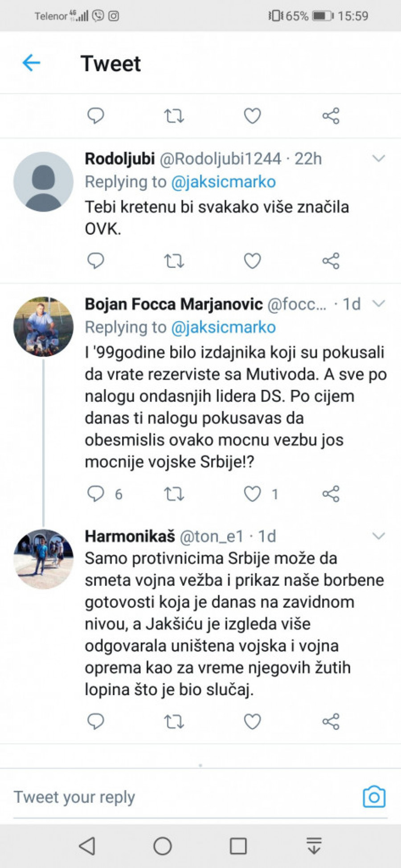This screenshot has height=868, width=401.
Task: Open @jaksicmarko mention in Rodoljubi's reply
Action: coord(223,182)
